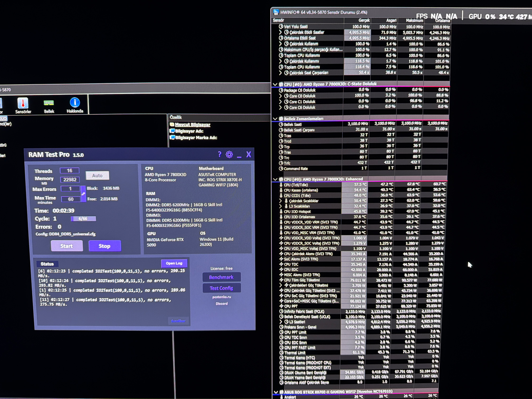The height and width of the screenshot is (399, 532).
Task: Expand the L3 Sıcaklıkları row
Action: coord(280,206)
